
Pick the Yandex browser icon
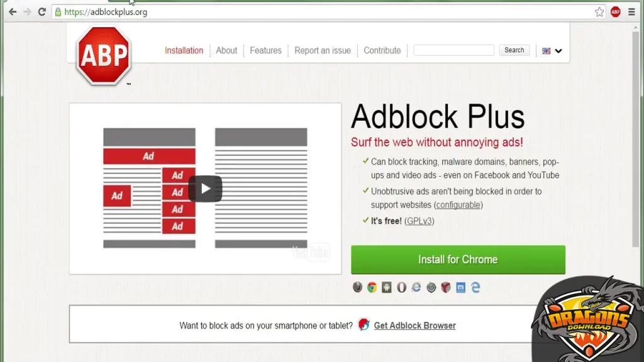click(446, 287)
